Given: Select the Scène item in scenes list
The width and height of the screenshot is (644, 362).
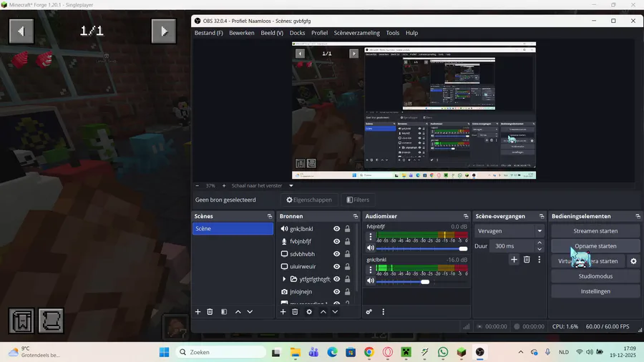Looking at the screenshot, I should tap(233, 229).
